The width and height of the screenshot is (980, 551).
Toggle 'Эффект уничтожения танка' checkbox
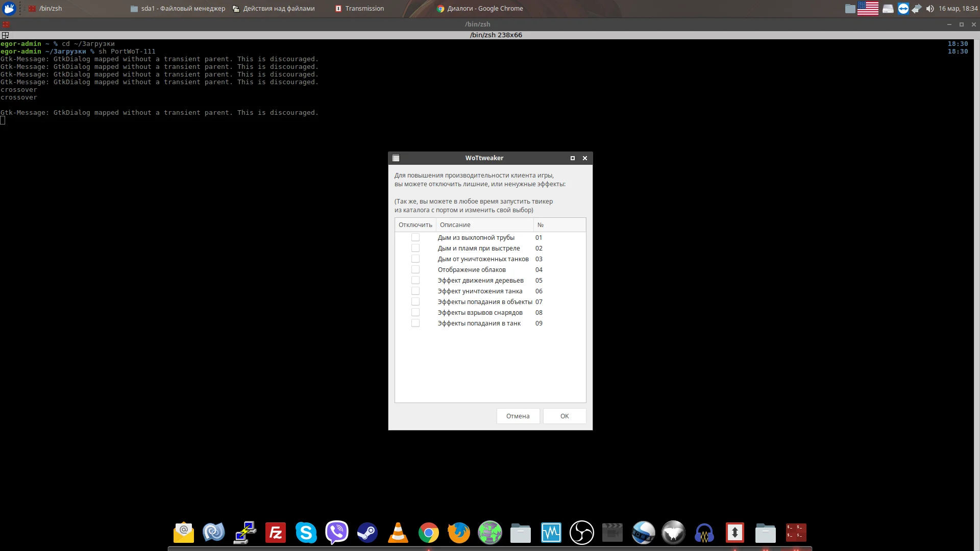415,291
